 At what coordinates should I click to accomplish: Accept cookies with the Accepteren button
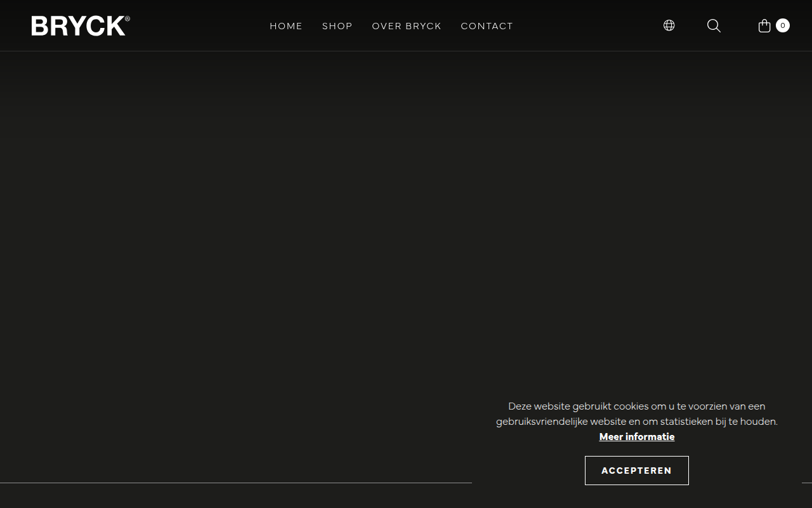coord(637,471)
